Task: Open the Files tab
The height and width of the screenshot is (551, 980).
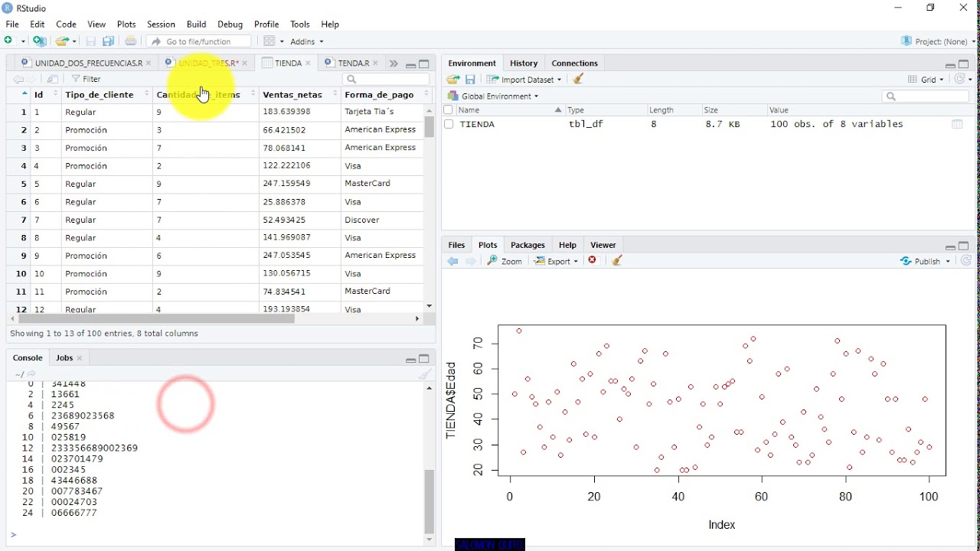Action: (457, 245)
